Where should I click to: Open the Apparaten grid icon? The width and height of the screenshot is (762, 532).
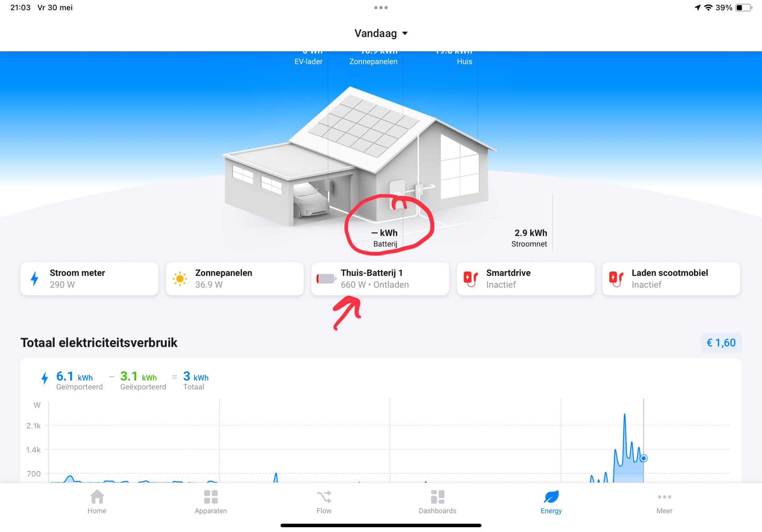pos(211,496)
